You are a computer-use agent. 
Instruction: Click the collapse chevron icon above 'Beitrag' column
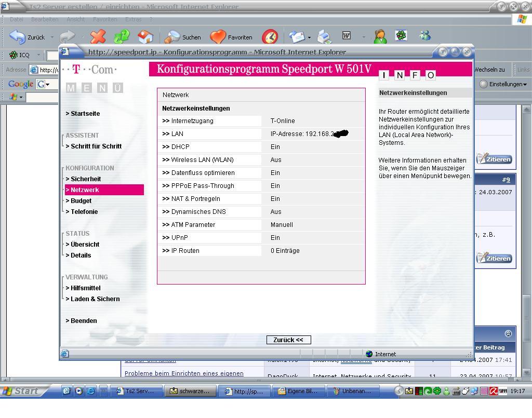click(508, 333)
